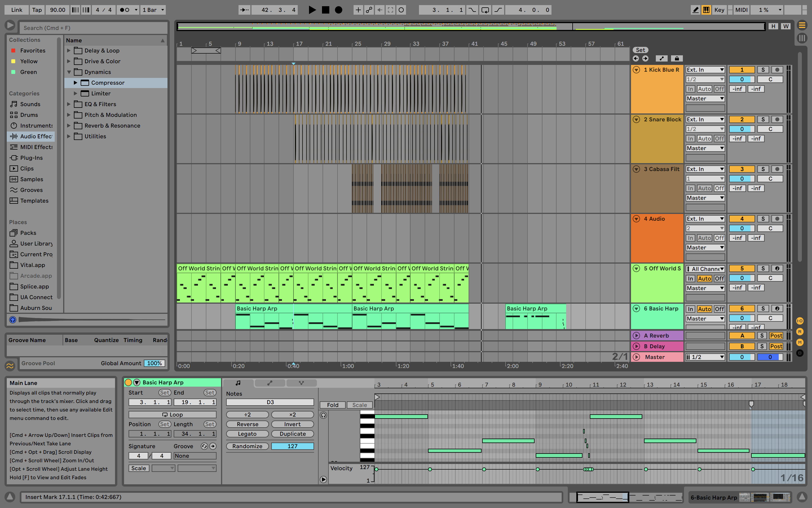This screenshot has height=508, width=812.
Task: Enable Follow playback arrow icon
Action: click(244, 10)
